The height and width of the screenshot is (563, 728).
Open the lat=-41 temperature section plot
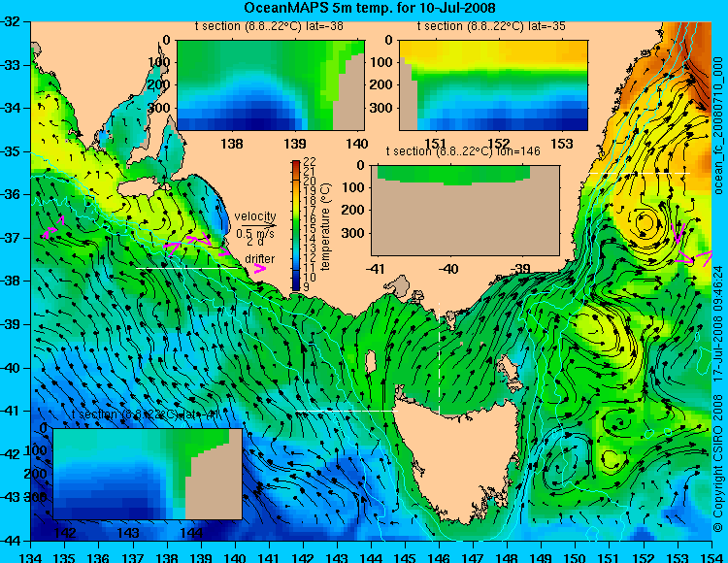coord(148,474)
